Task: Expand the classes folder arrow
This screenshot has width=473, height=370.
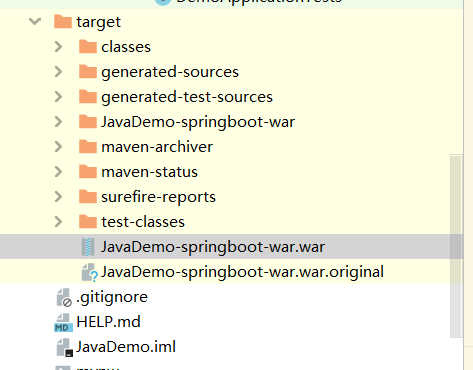Action: (x=58, y=47)
